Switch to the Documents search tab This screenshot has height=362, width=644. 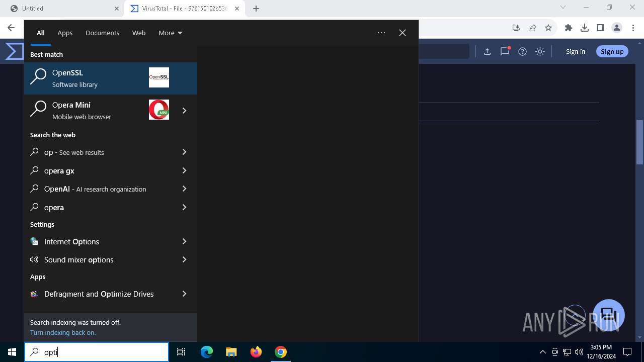click(x=102, y=33)
